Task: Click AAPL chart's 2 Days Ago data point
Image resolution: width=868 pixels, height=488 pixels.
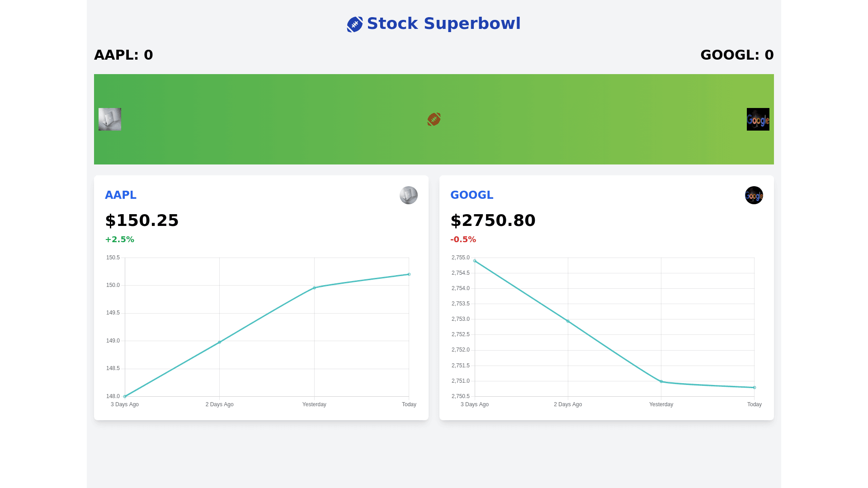Action: (x=220, y=342)
